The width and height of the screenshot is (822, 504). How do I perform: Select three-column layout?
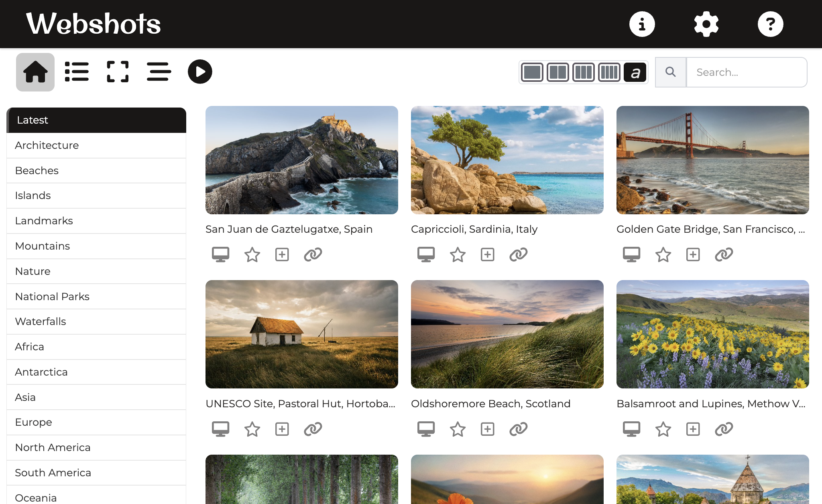coord(584,72)
